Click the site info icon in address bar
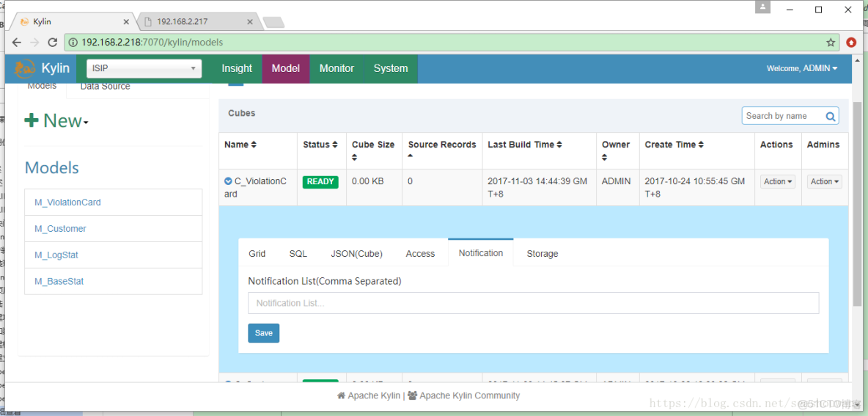This screenshot has height=416, width=868. point(73,42)
